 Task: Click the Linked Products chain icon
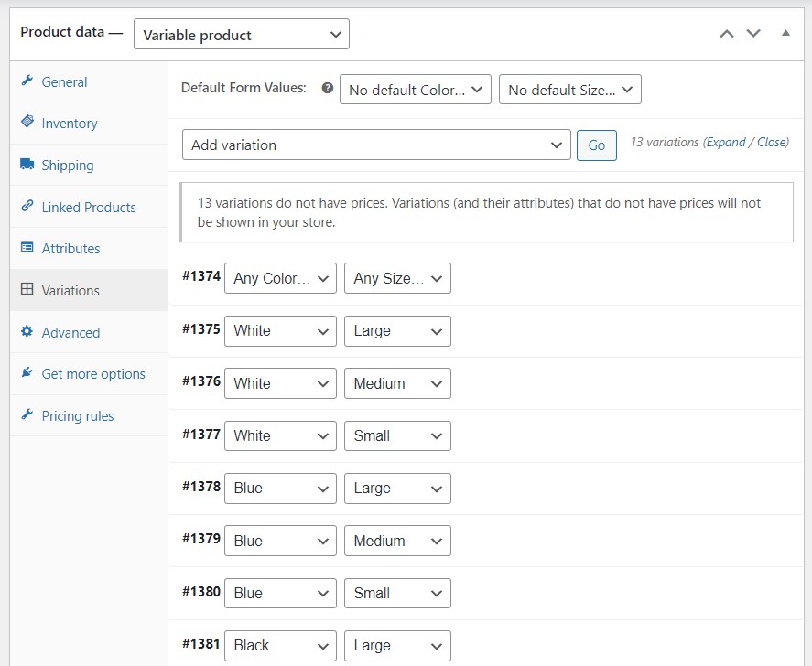click(27, 206)
